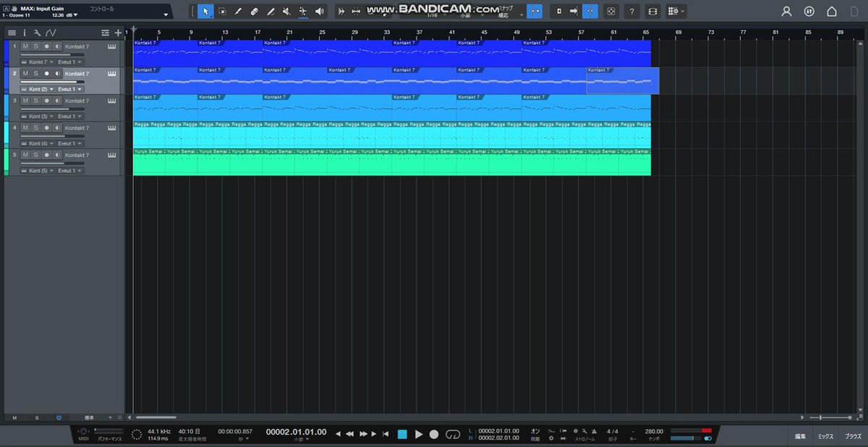The image size is (868, 447).
Task: Open the ブラウズ browser panel
Action: coord(854,436)
